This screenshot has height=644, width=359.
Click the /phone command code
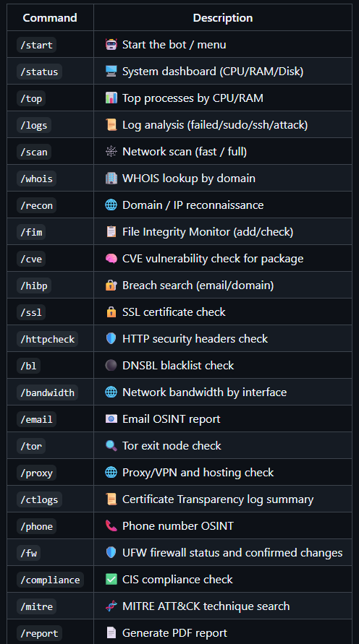(x=37, y=526)
